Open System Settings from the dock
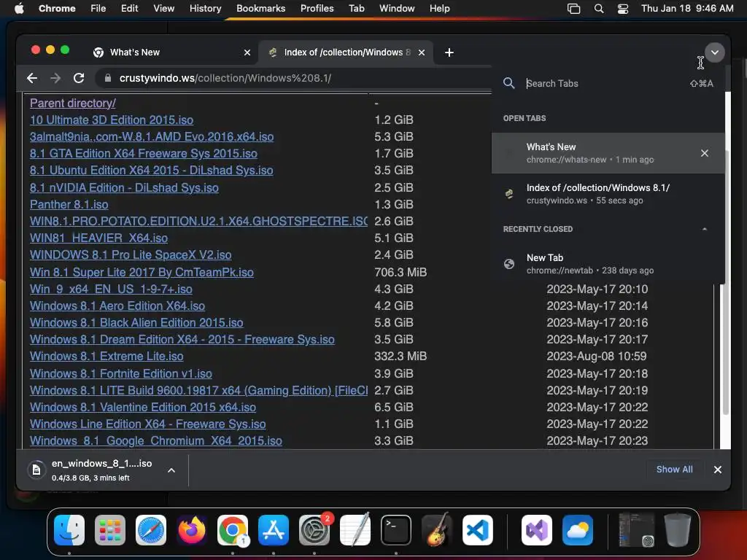The height and width of the screenshot is (560, 747). tap(314, 530)
